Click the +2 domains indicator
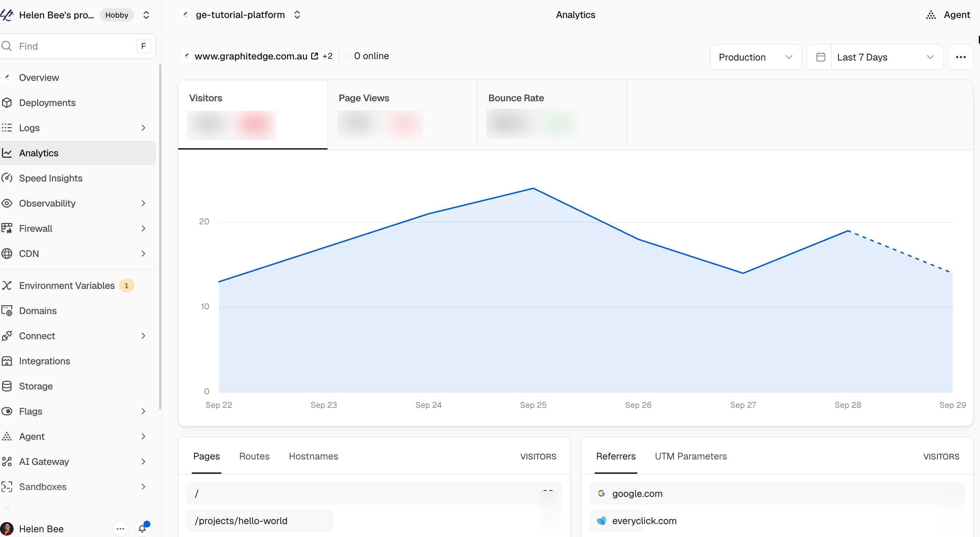 327,56
